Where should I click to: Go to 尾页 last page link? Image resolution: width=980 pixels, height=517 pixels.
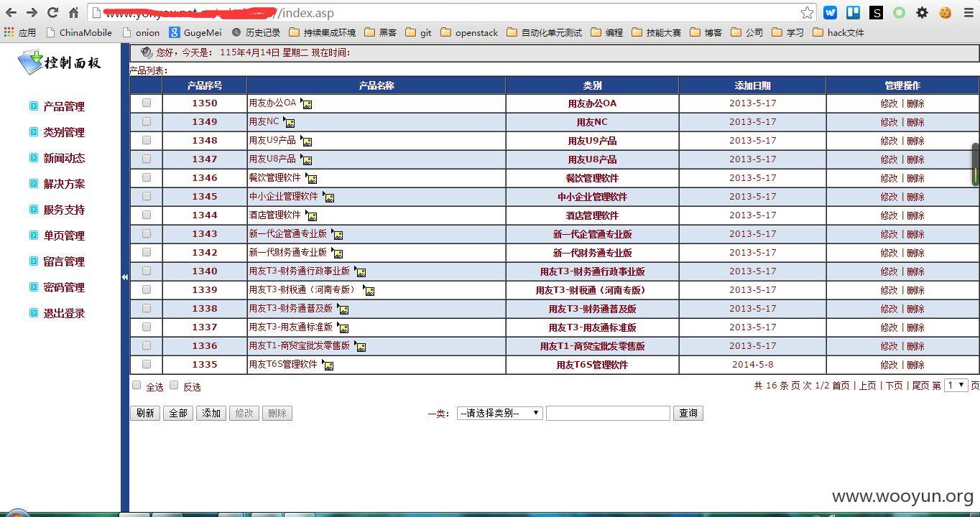[920, 386]
